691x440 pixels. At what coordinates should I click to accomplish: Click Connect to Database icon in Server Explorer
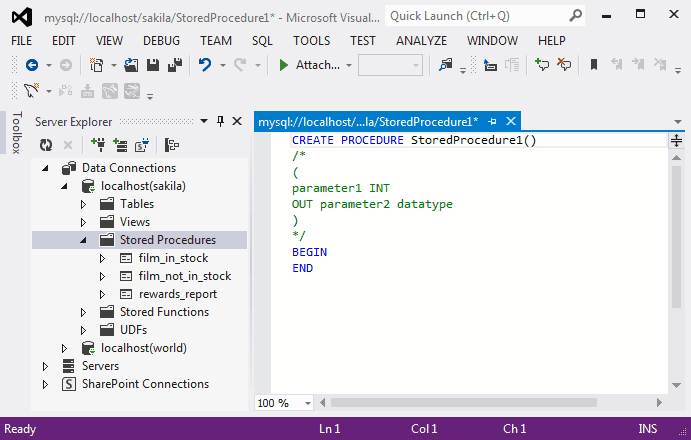click(98, 145)
